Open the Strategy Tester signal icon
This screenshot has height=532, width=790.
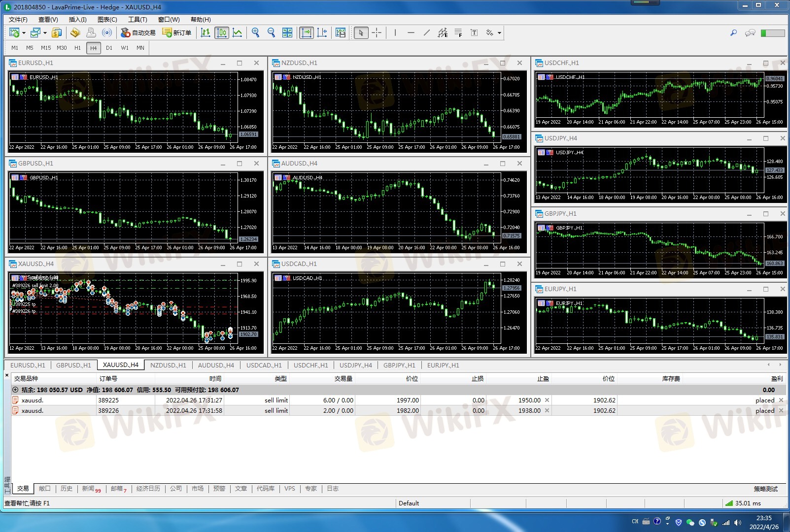[107, 33]
